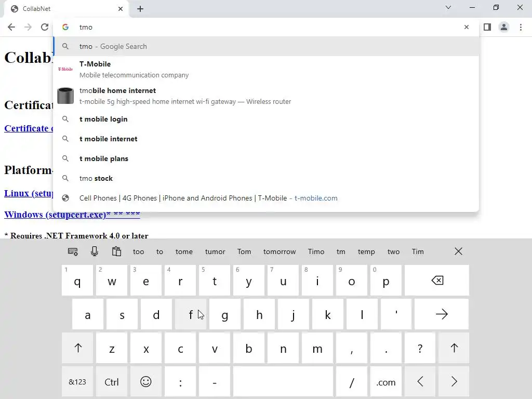Choose 't mobile login' suggestion

pyautogui.click(x=267, y=119)
